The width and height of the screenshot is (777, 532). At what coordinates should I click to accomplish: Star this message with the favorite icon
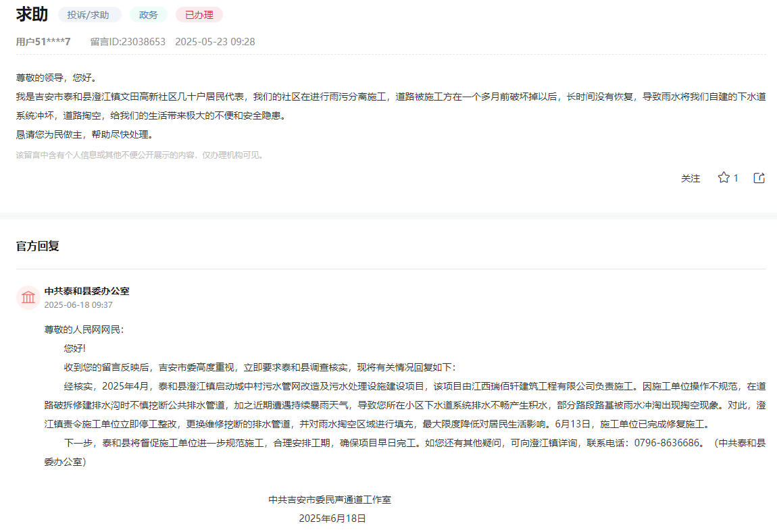(x=724, y=178)
